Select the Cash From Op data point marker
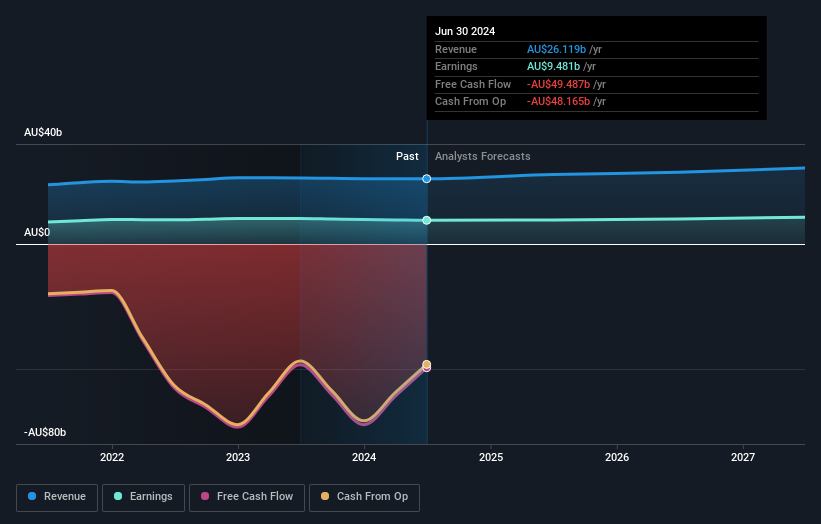The height and width of the screenshot is (524, 821). click(x=427, y=364)
